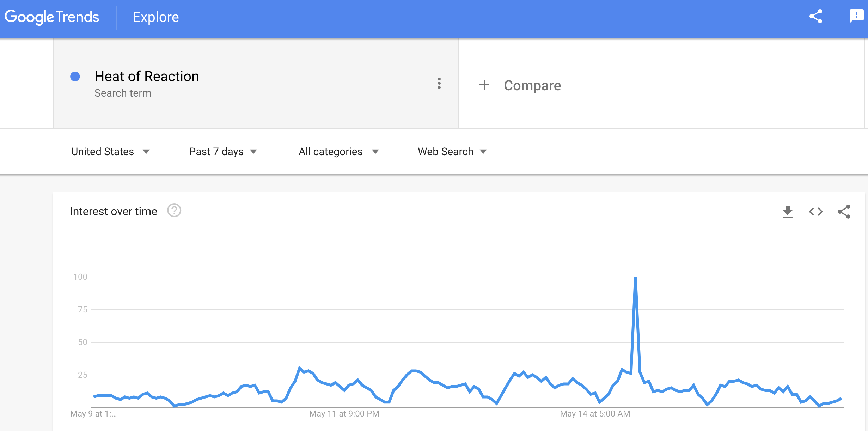Click the peak spike at 100 on chart
This screenshot has height=431, width=868.
click(x=635, y=278)
